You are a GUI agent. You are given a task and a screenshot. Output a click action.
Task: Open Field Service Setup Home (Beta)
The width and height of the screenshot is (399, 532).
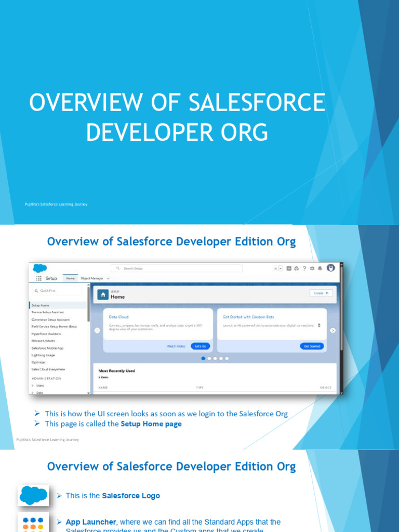(54, 326)
